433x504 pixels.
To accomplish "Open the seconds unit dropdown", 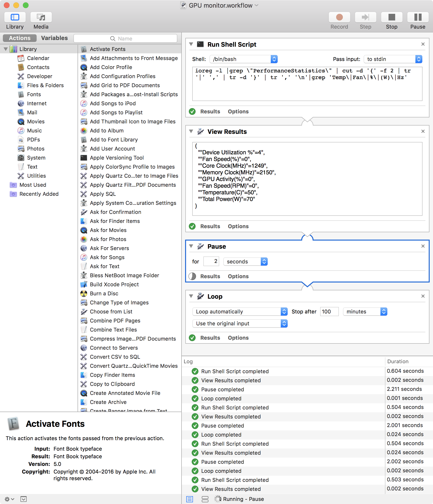I will click(x=246, y=262).
